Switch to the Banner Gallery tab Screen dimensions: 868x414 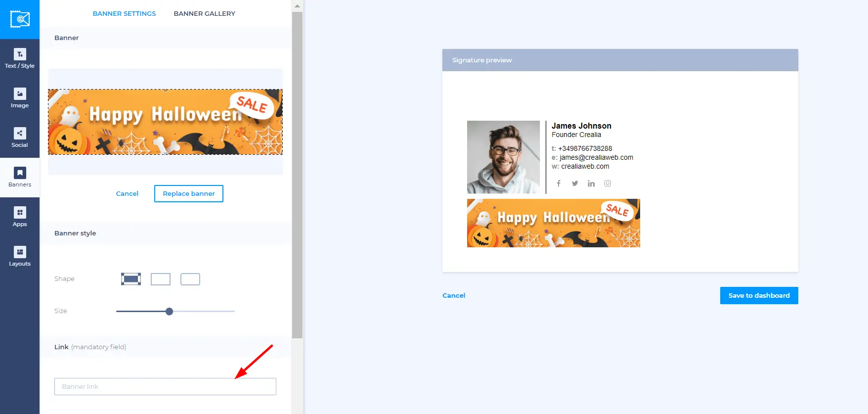205,13
